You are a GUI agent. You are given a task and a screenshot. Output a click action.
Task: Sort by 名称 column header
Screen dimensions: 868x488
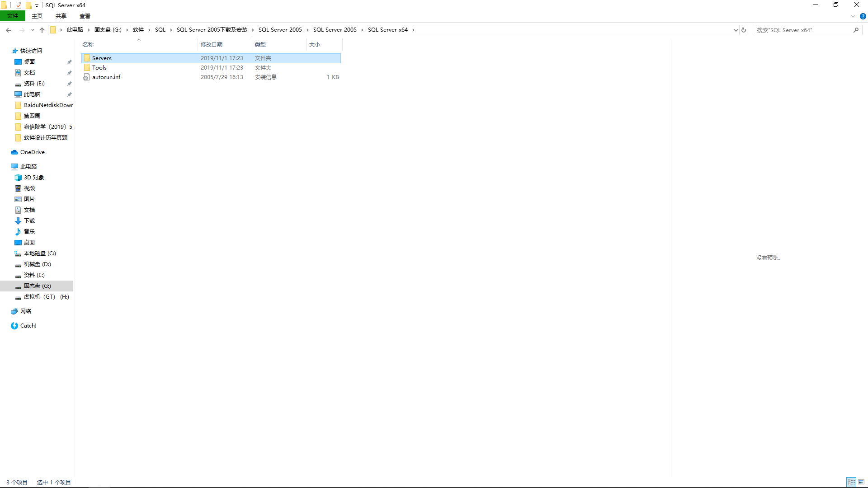coord(139,44)
